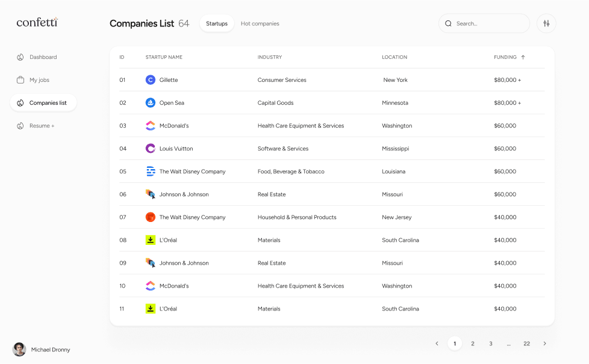Go to page 22 of results
589x364 pixels.
526,343
